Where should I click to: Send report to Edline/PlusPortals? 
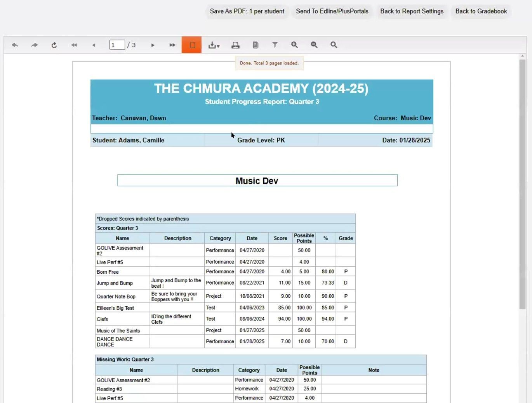[x=332, y=11]
